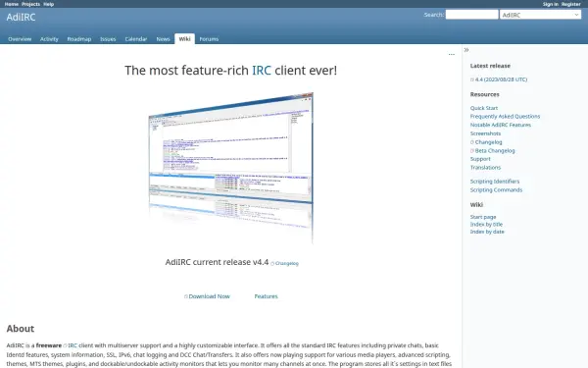Open the Forums tab
This screenshot has height=368, width=588.
[209, 39]
